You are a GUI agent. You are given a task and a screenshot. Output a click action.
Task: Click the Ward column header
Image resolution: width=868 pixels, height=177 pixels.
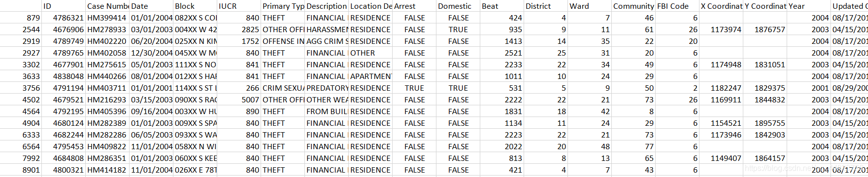590,6
